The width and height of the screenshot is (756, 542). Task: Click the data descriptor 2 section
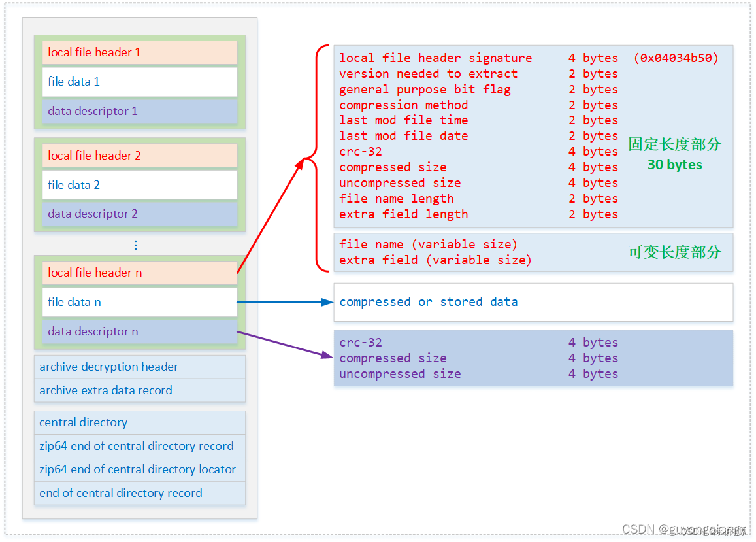pyautogui.click(x=139, y=214)
